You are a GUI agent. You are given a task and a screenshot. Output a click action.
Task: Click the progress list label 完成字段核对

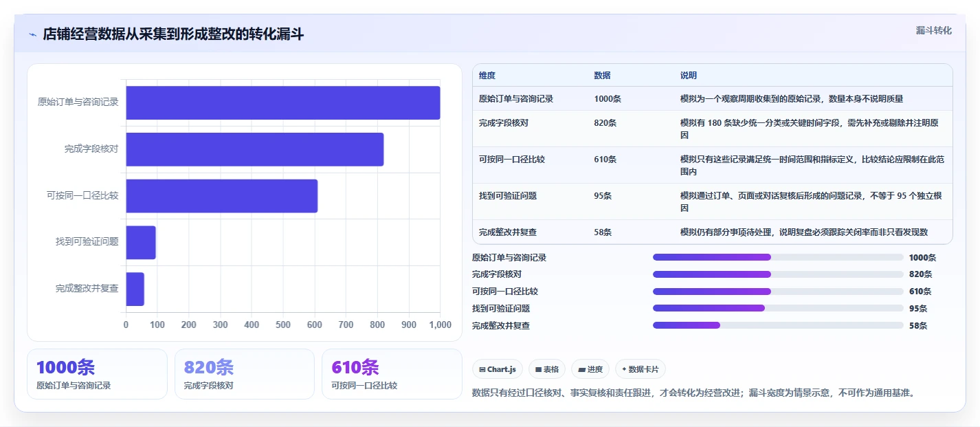pos(497,274)
